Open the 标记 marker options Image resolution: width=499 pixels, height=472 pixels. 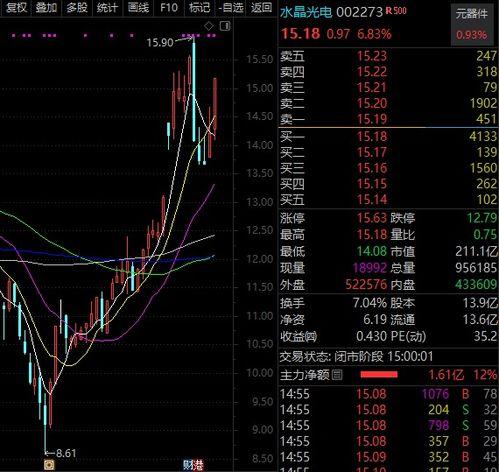pos(199,7)
